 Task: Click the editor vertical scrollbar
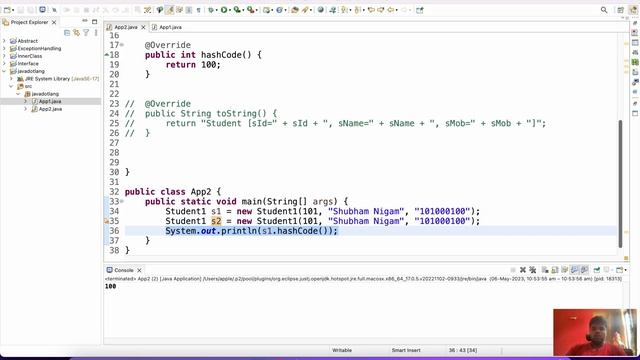(620, 184)
